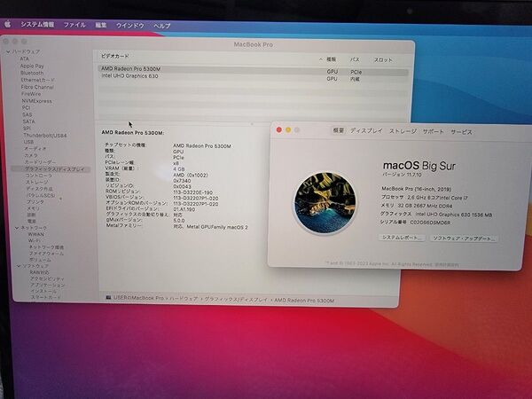Select パラレルSCSI in the sidebar
The image size is (532, 399).
coord(41,195)
